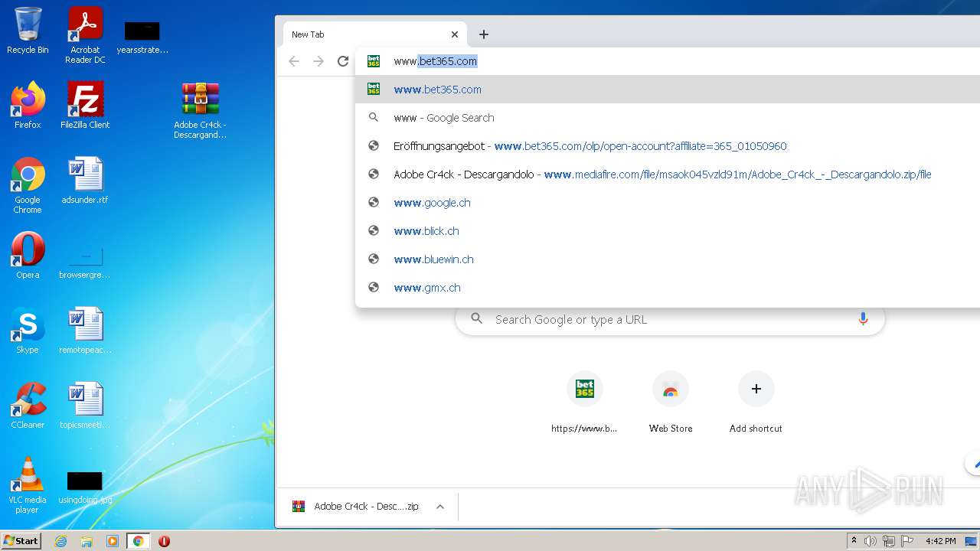This screenshot has height=551, width=980.
Task: Open the Web Store shortcut tile
Action: coord(670,403)
